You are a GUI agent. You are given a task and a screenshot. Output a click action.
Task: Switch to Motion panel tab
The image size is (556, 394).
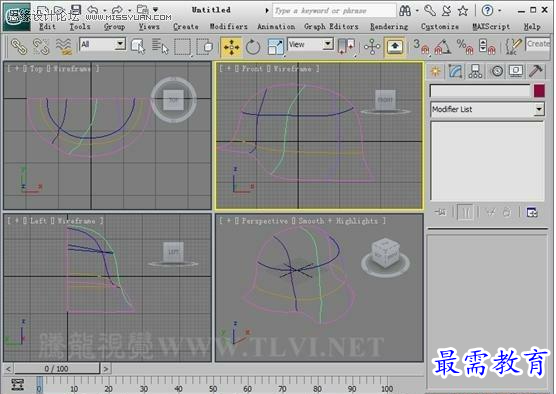click(x=497, y=71)
